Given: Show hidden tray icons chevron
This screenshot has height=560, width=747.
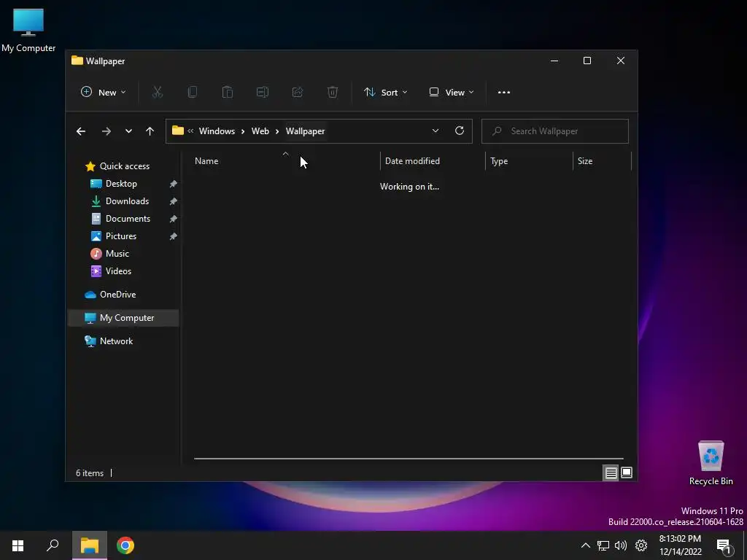Looking at the screenshot, I should pos(586,545).
